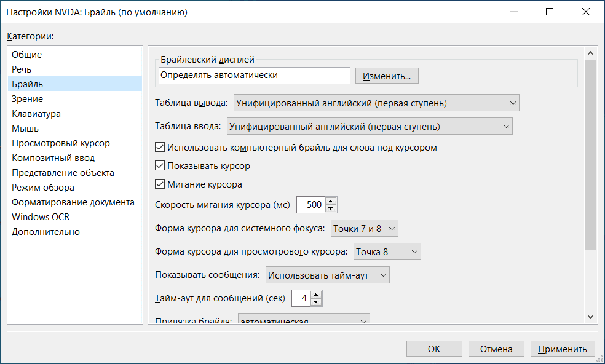Click the braille display name field
This screenshot has width=605, height=364.
[254, 76]
